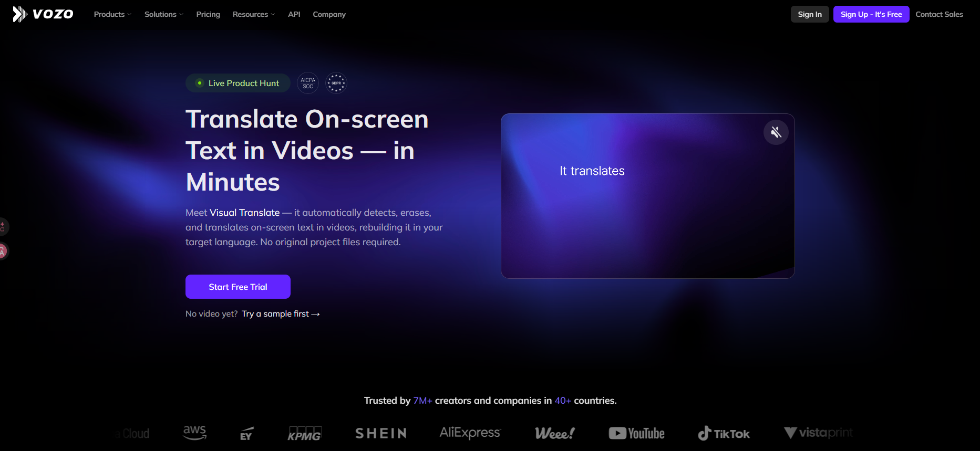This screenshot has height=451, width=980.
Task: Click the aws logo
Action: point(194,433)
